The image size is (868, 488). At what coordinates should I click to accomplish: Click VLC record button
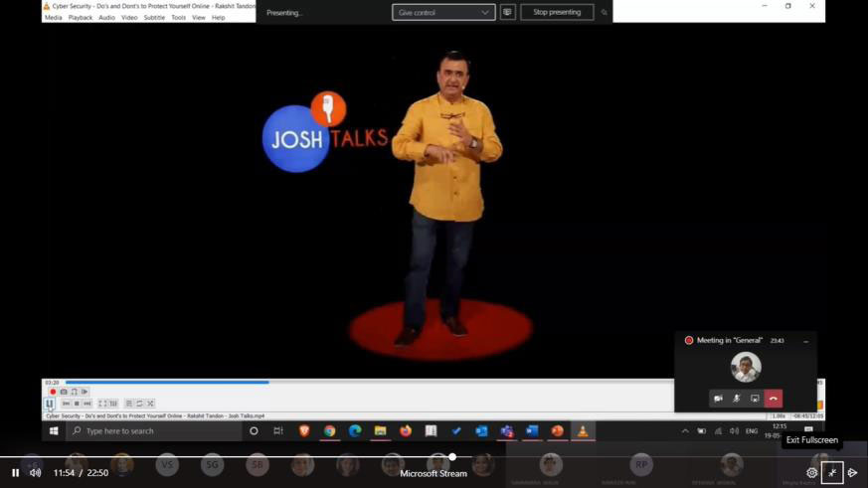coord(53,392)
